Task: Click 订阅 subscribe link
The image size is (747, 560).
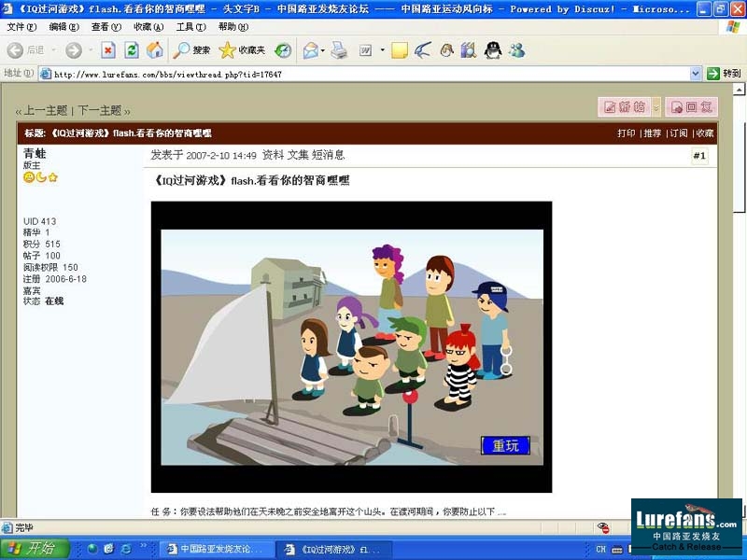Action: [x=679, y=133]
